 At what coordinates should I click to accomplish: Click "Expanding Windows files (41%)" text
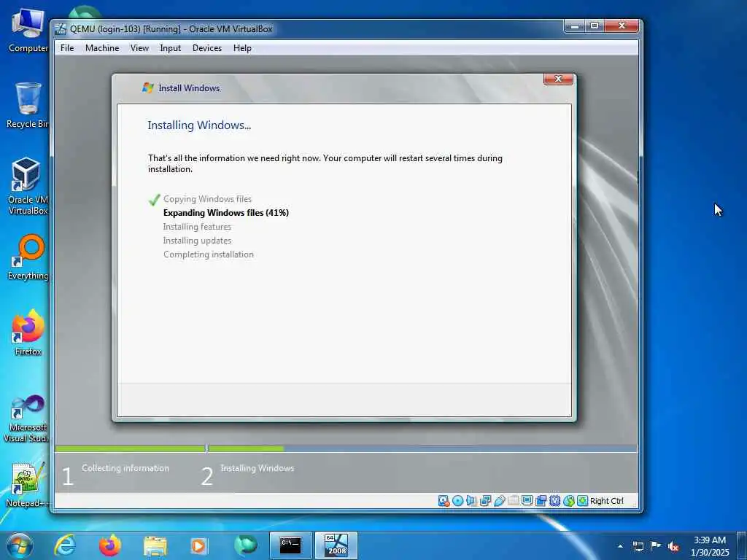coord(226,213)
